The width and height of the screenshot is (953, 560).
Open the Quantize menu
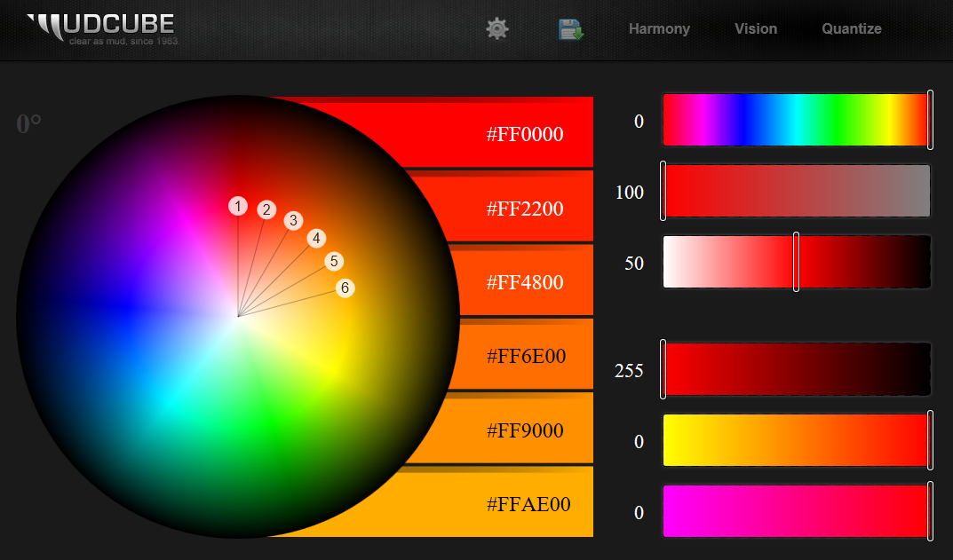click(851, 28)
